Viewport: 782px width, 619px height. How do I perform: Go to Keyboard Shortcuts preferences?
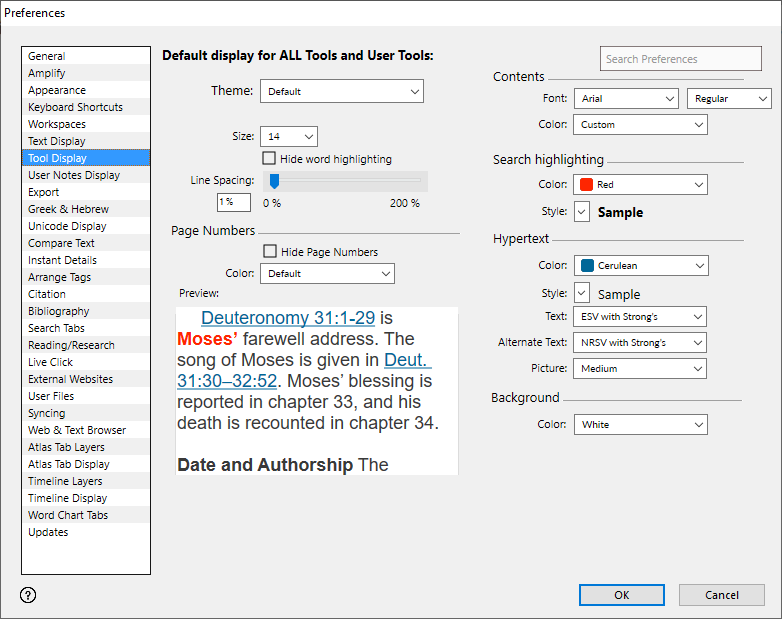(75, 107)
